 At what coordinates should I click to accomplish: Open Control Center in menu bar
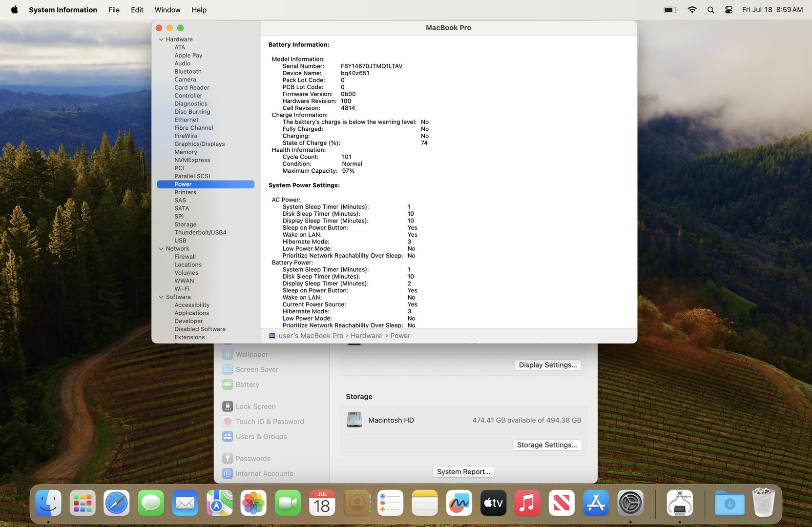(729, 10)
